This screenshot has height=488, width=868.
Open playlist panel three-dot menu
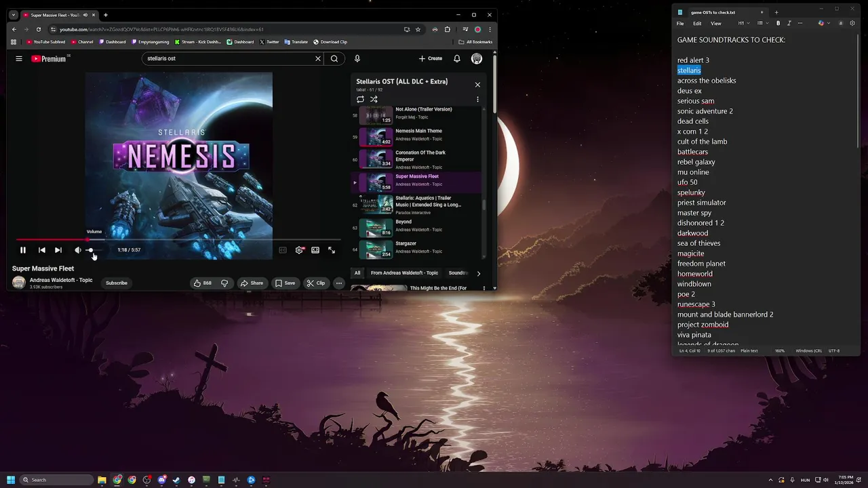[x=477, y=99]
